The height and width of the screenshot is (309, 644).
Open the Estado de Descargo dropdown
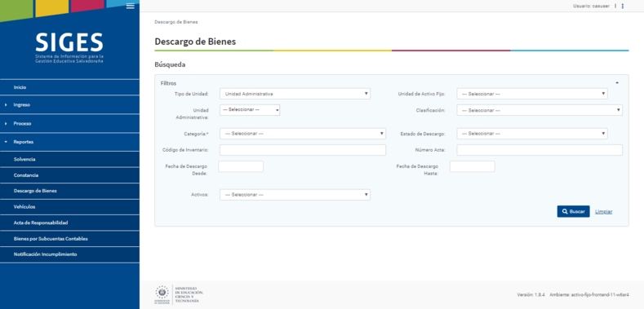(532, 134)
